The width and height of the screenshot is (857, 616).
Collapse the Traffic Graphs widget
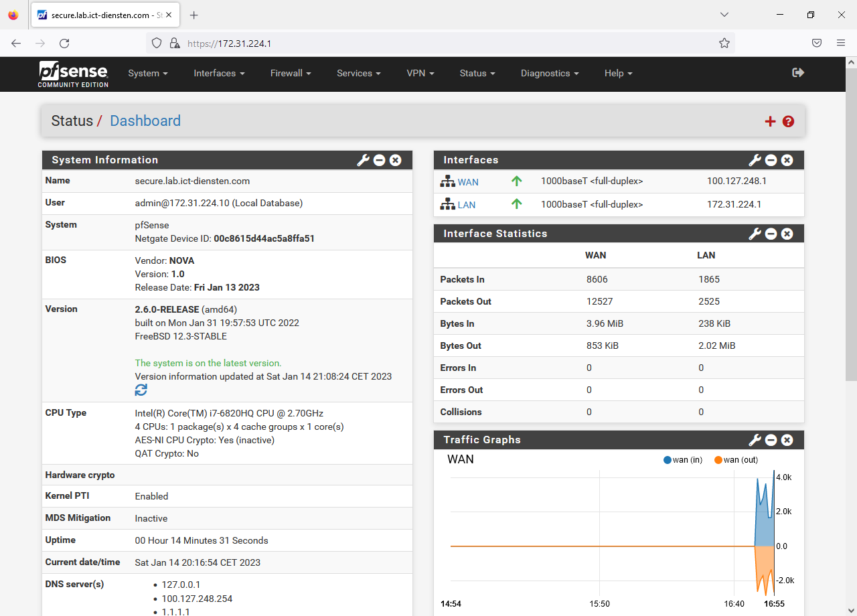pos(771,440)
